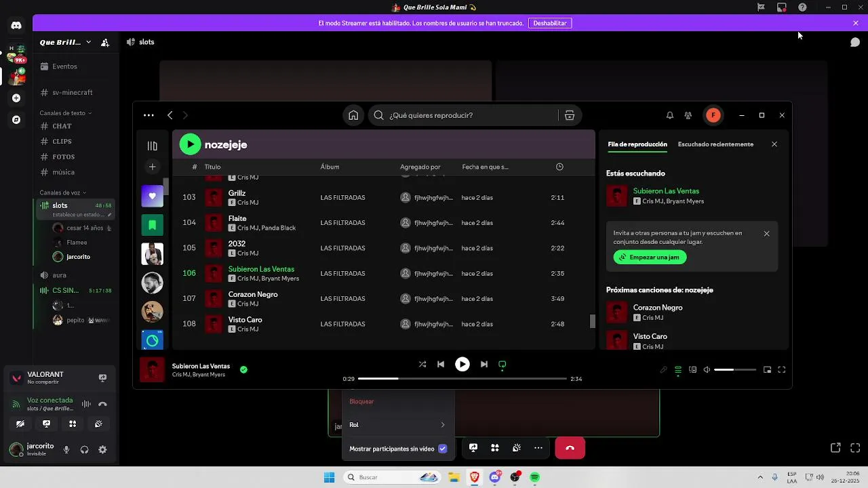Open the música text channel
This screenshot has height=488, width=868.
[75, 172]
